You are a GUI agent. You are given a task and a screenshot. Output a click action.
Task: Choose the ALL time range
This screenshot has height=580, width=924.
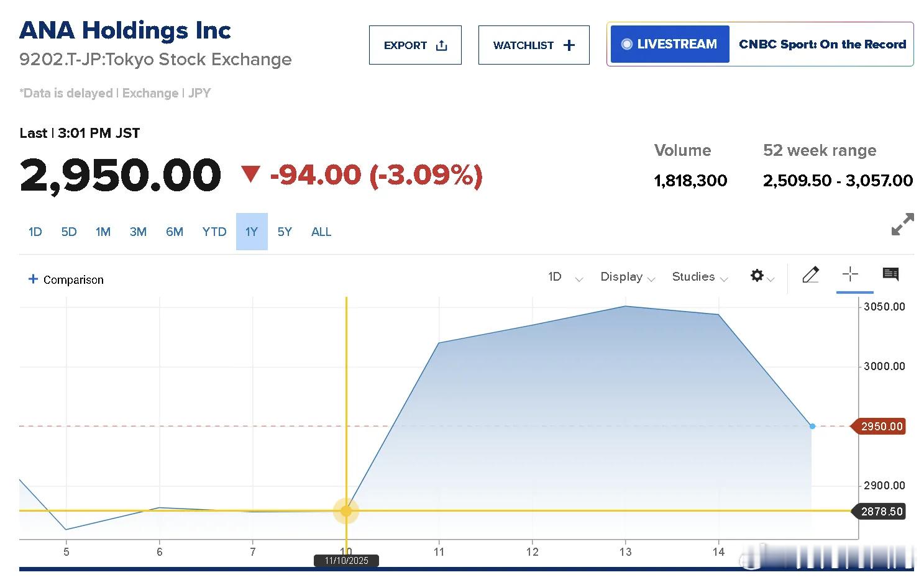pyautogui.click(x=321, y=232)
